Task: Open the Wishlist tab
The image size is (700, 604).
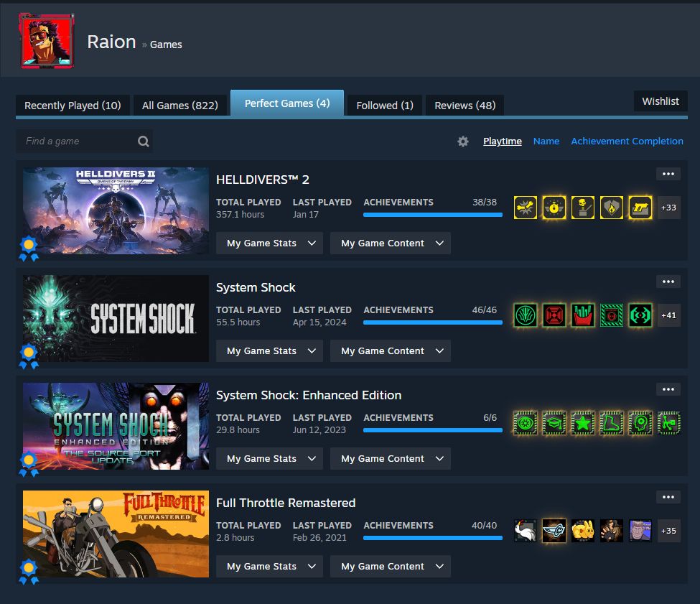Action: pyautogui.click(x=661, y=101)
